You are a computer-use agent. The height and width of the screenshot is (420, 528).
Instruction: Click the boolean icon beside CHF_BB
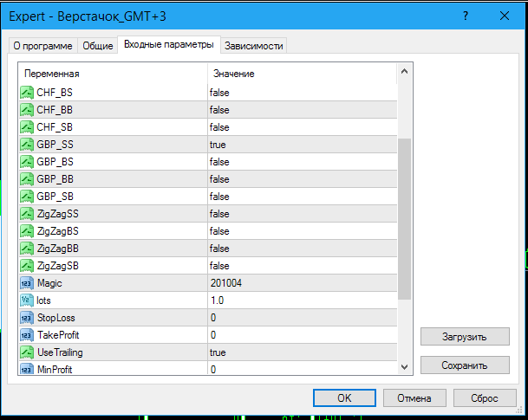[x=27, y=110]
